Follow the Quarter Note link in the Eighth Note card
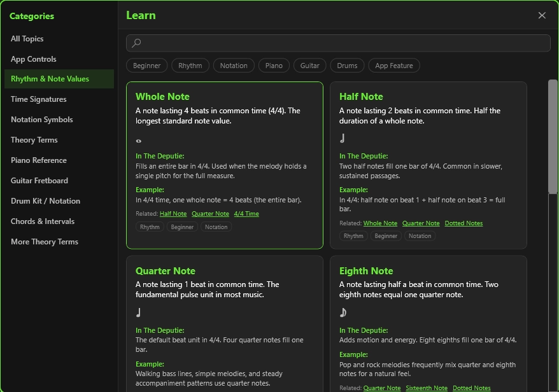The height and width of the screenshot is (392, 559). 382,388
